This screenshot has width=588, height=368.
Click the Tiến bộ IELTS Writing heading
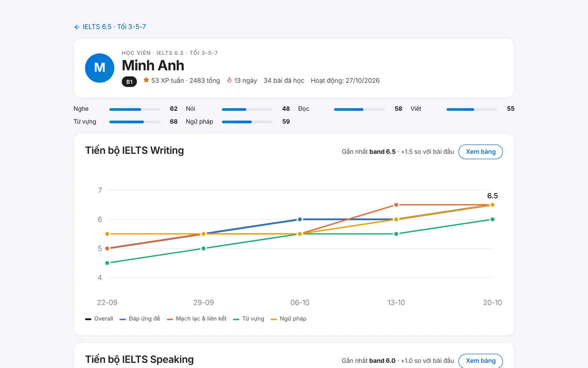point(134,150)
